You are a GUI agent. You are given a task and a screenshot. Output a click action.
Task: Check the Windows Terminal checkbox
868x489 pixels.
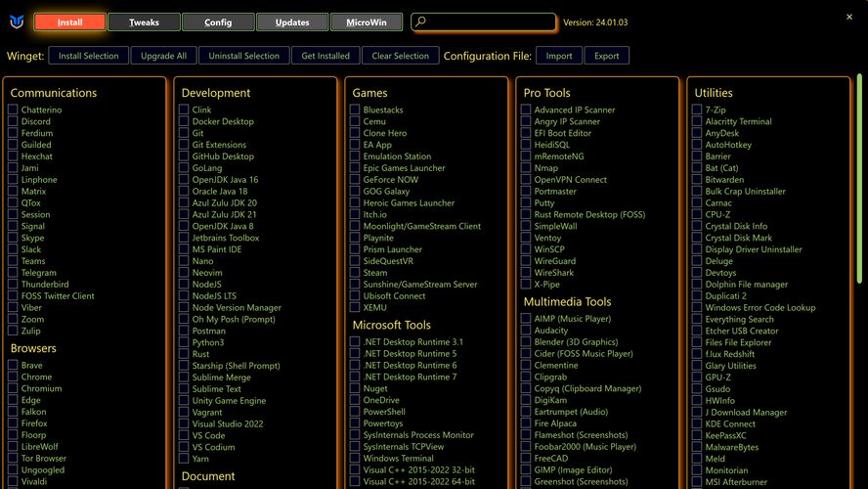tap(355, 458)
